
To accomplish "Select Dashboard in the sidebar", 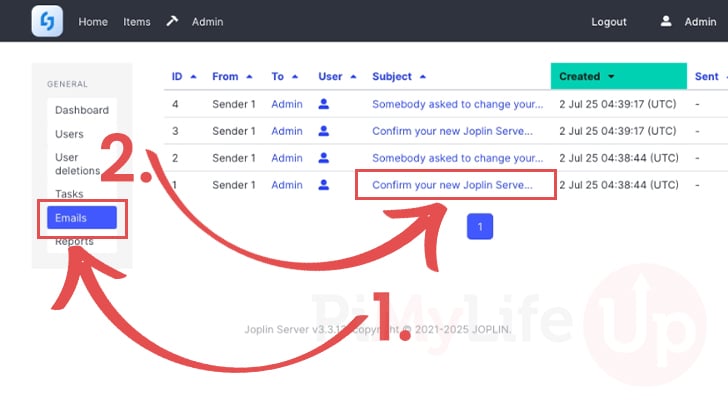I will 82,110.
